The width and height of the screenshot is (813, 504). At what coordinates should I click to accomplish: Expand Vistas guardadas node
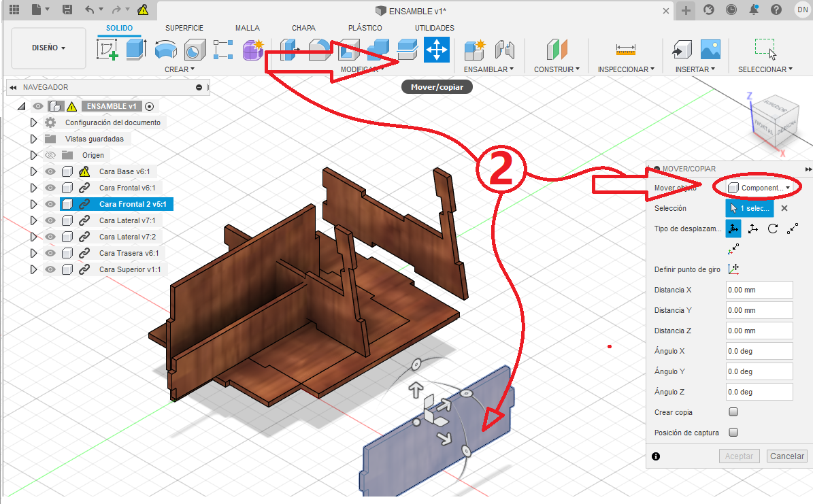point(34,139)
